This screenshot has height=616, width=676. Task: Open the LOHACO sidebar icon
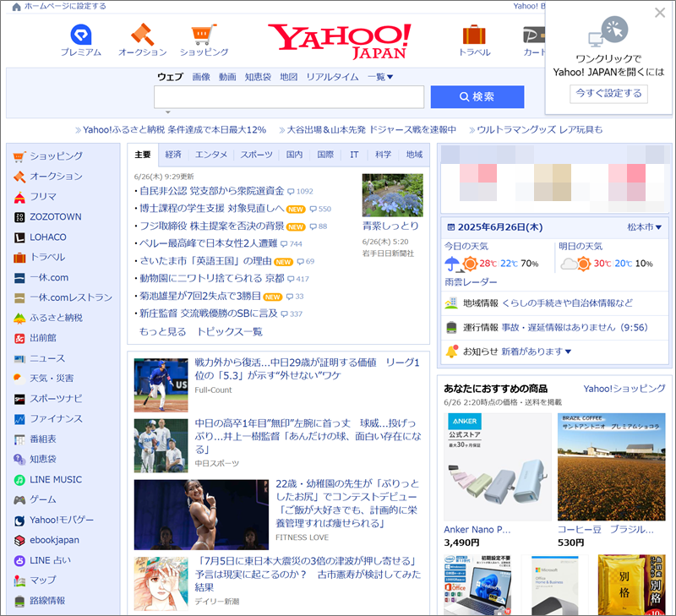tap(19, 237)
